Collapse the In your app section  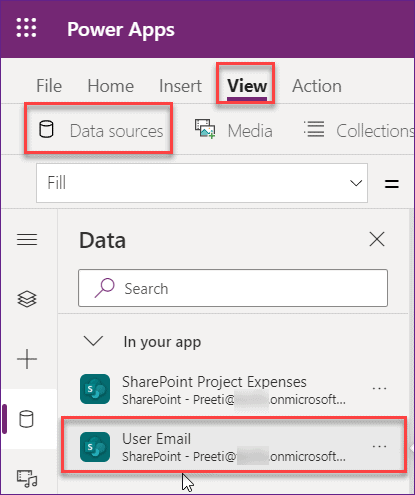coord(93,341)
